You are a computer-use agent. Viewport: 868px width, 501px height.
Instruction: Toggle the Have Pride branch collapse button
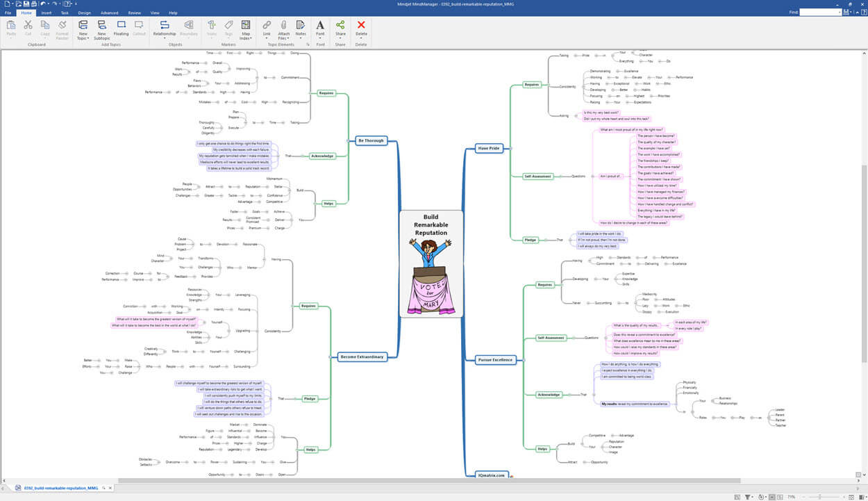point(510,148)
